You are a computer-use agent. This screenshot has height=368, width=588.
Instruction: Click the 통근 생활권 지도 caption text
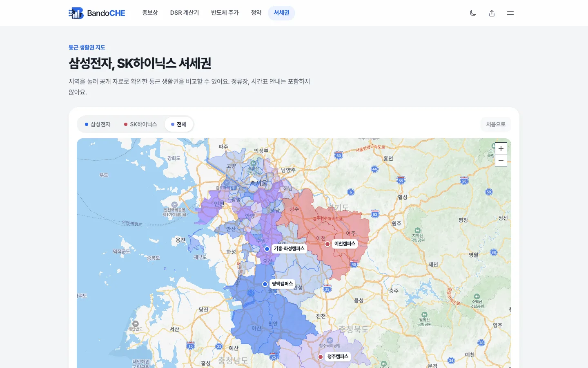click(87, 47)
